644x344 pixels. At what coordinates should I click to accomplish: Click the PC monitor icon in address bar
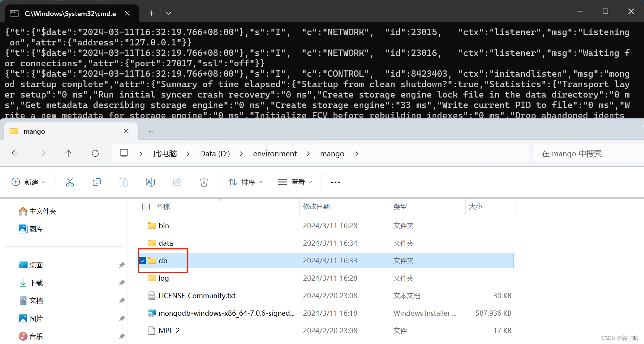coord(124,153)
